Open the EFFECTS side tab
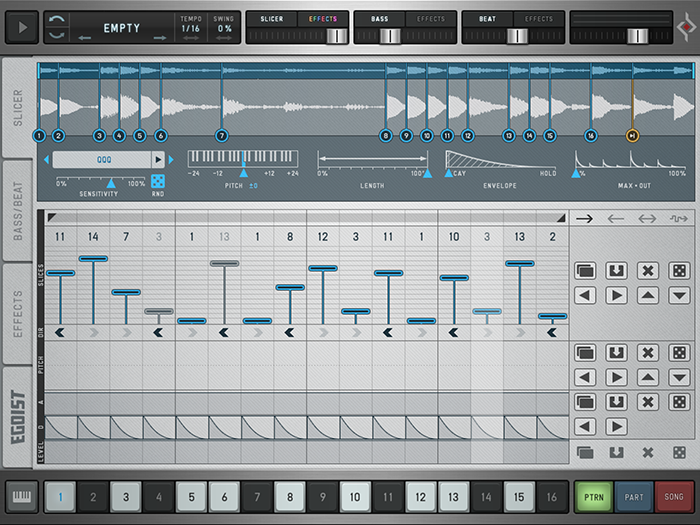 tap(17, 313)
